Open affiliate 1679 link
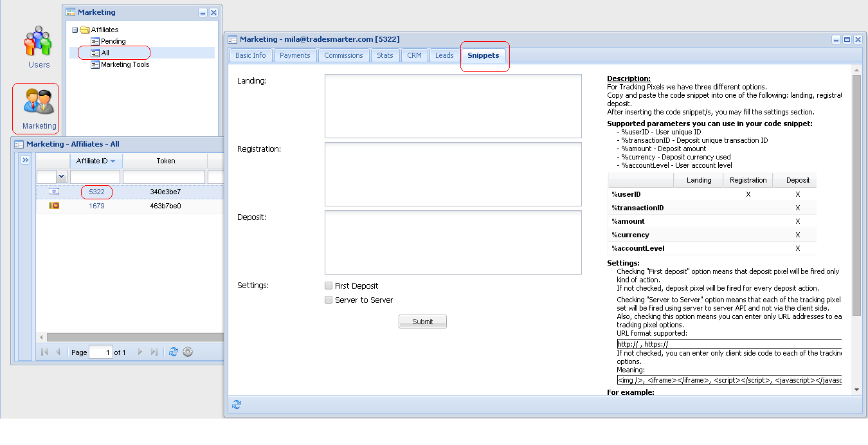The height and width of the screenshot is (445, 868). [96, 206]
